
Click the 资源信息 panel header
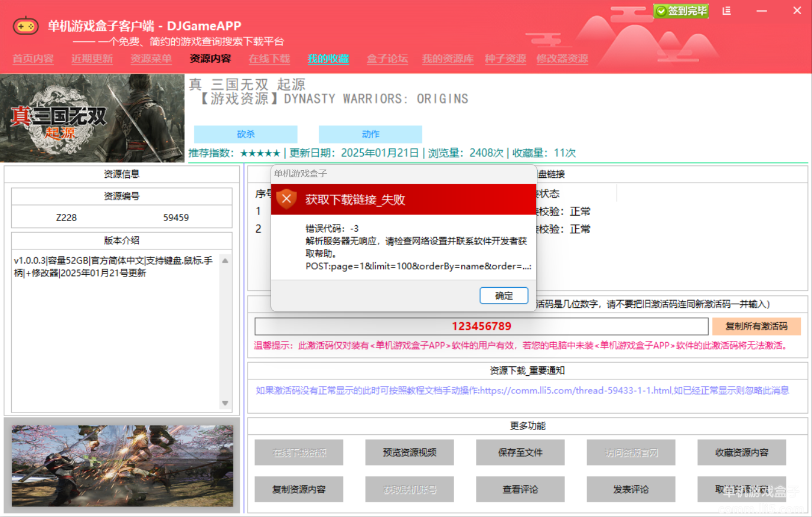click(122, 174)
